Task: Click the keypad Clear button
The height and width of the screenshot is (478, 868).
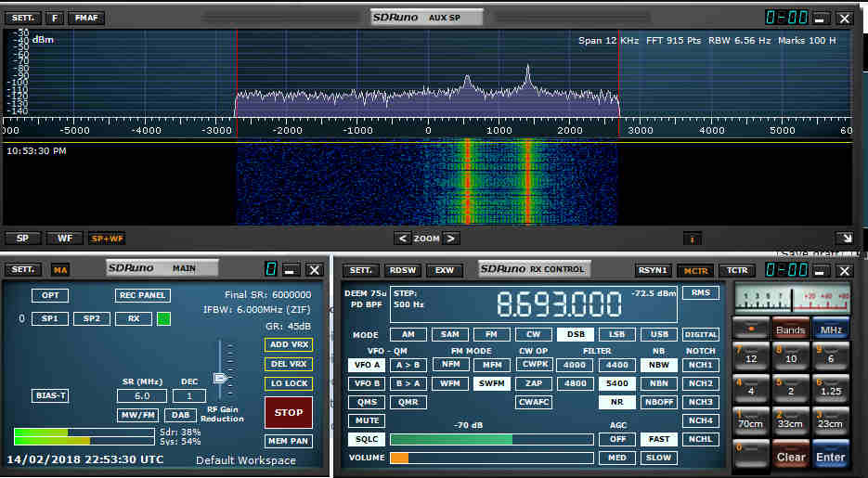Action: click(x=791, y=455)
